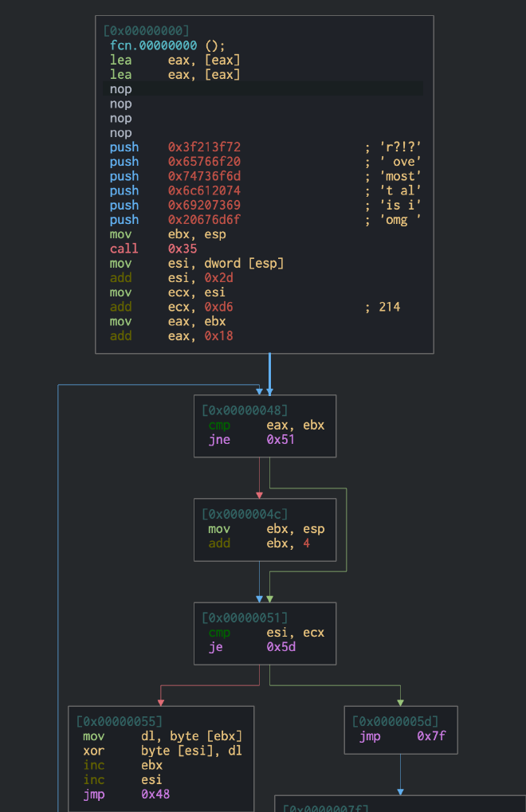Image resolution: width=526 pixels, height=812 pixels.
Task: Click the 'most' string comment
Action: pyautogui.click(x=392, y=176)
